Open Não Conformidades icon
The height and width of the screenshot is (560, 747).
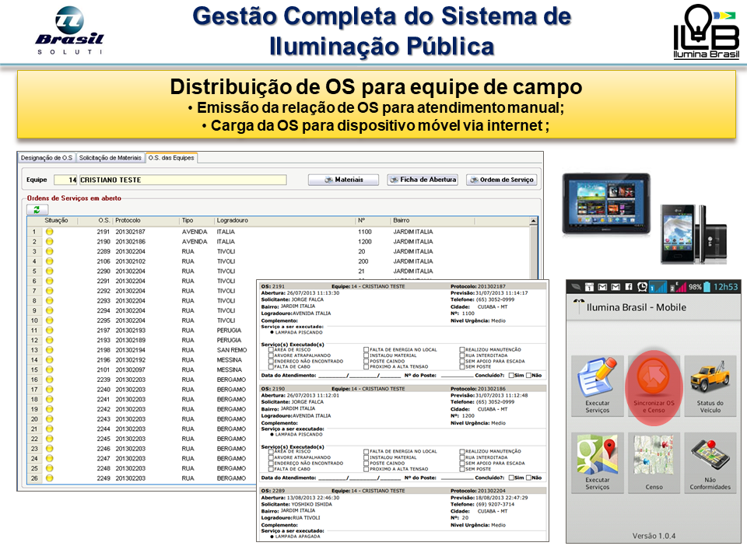point(710,459)
